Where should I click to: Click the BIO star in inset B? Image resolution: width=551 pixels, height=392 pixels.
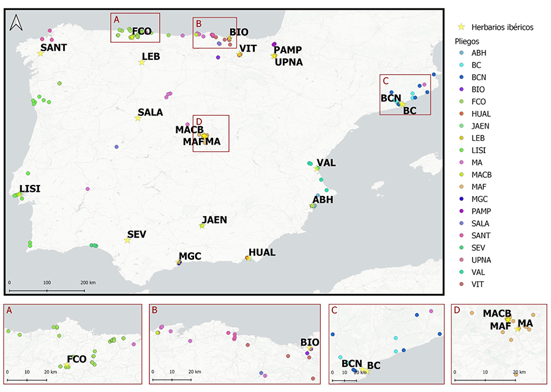point(310,349)
